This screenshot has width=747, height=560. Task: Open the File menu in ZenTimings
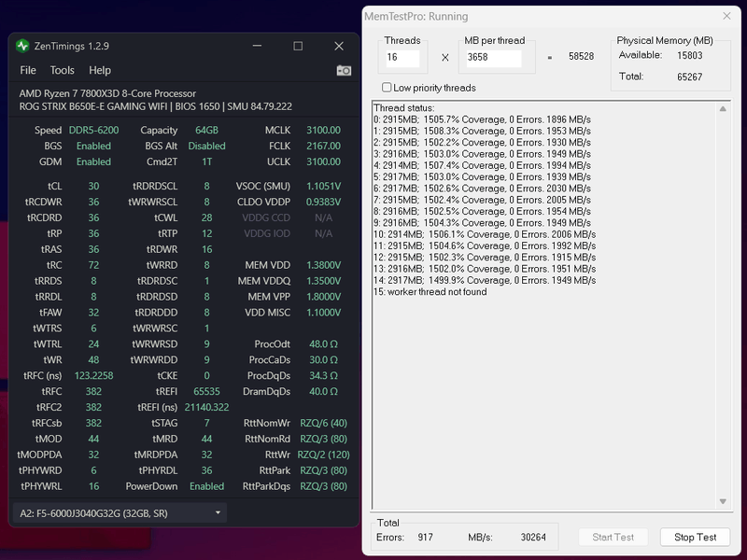(x=28, y=70)
